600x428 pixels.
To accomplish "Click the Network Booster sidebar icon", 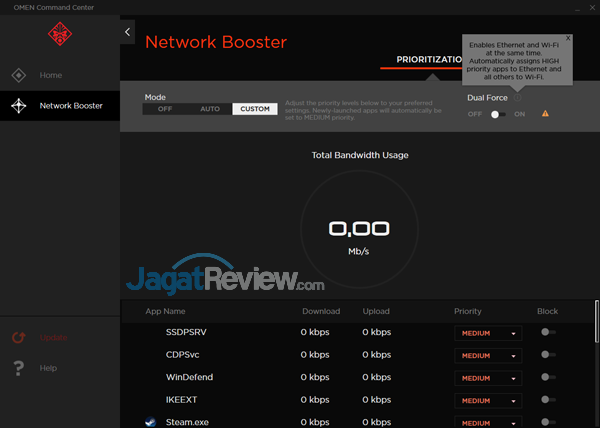I will coord(18,105).
